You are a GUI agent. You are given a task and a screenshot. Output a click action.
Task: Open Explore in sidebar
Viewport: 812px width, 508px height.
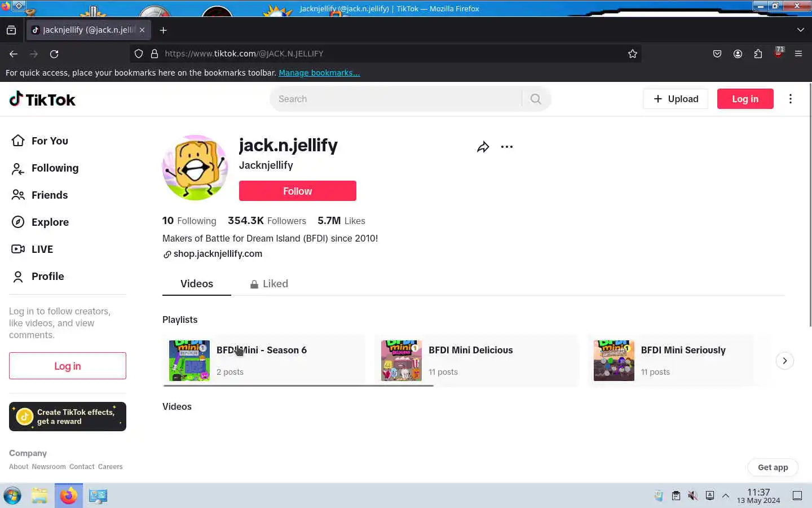click(x=40, y=222)
